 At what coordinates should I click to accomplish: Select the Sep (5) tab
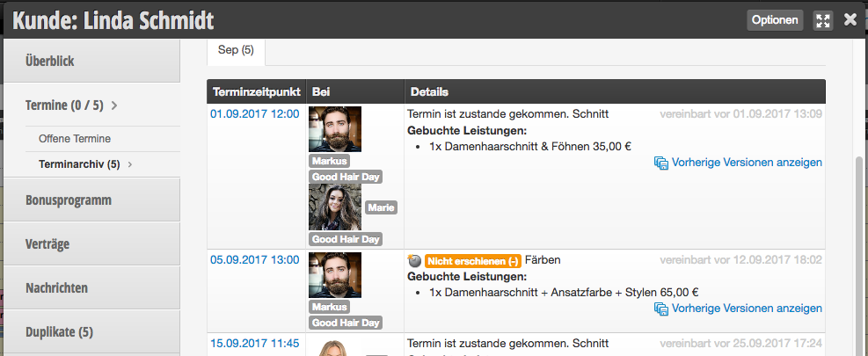point(236,50)
